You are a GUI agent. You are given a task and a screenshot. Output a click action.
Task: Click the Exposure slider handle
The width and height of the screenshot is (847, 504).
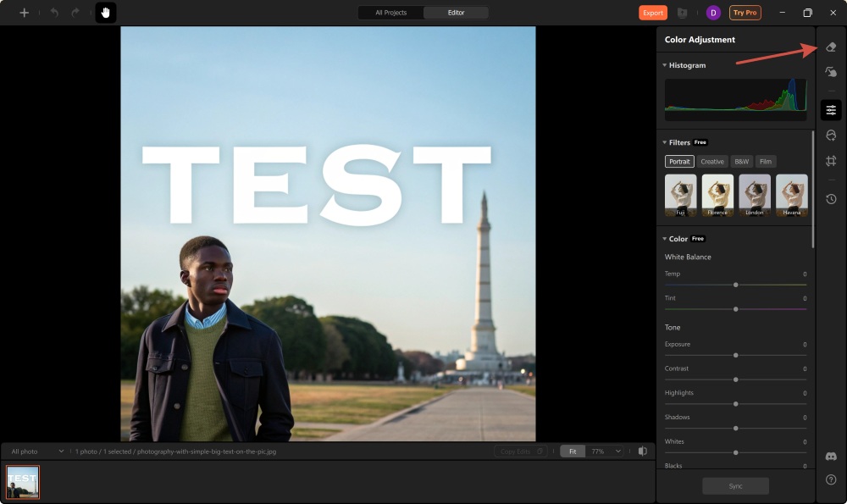coord(735,355)
